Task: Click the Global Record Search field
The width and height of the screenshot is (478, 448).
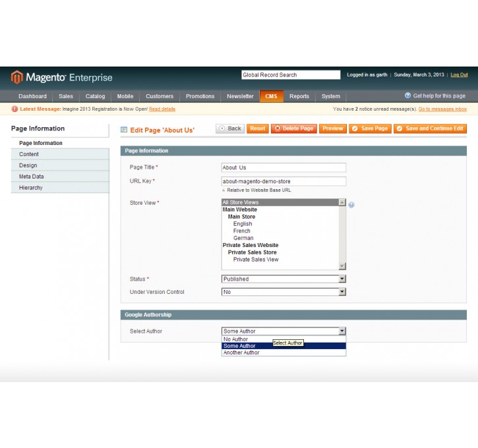Action: point(291,75)
